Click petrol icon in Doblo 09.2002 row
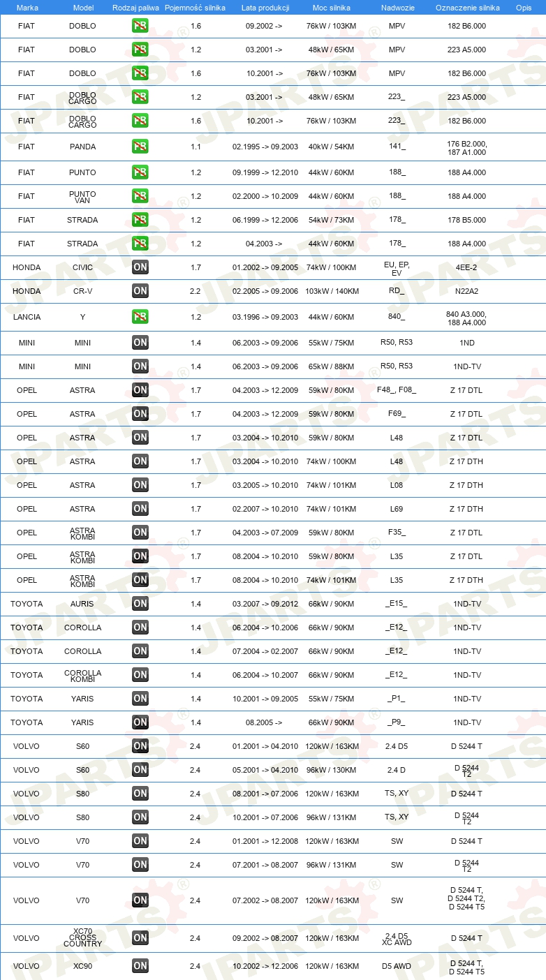 point(140,26)
